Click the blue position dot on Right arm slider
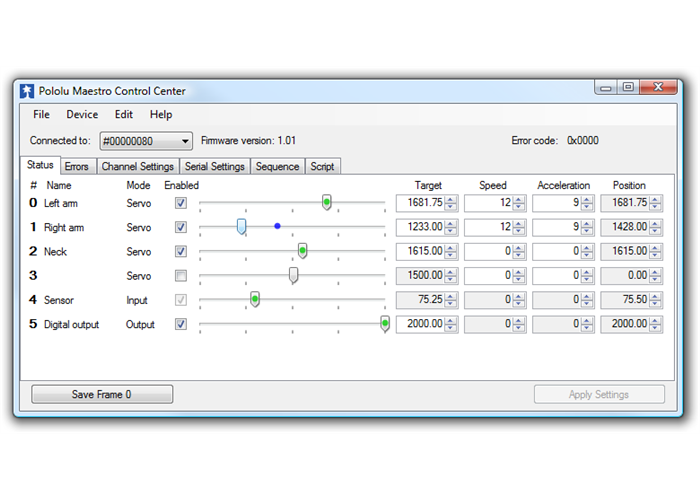Viewport: 700px width, 500px height. 277,226
